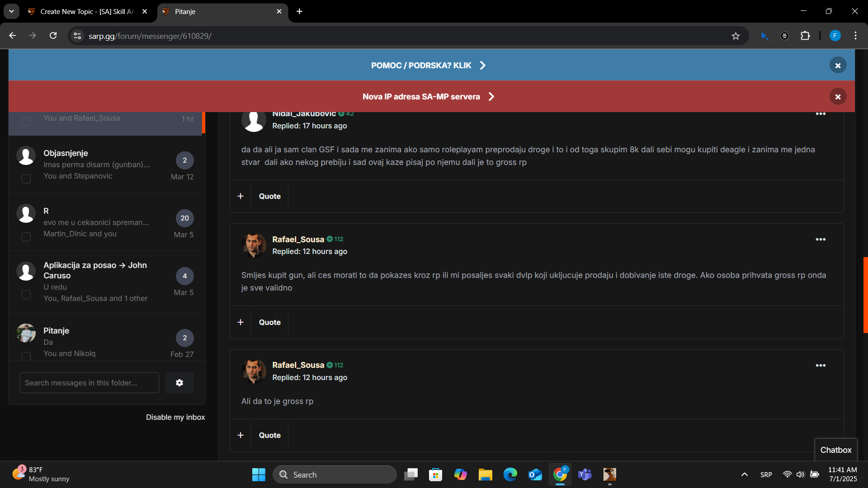Open the Chatbox panel
Viewport: 868px width, 488px height.
pos(836,450)
